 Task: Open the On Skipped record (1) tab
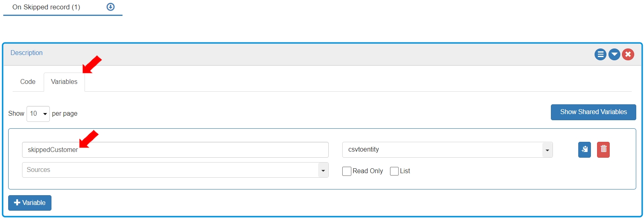(46, 7)
